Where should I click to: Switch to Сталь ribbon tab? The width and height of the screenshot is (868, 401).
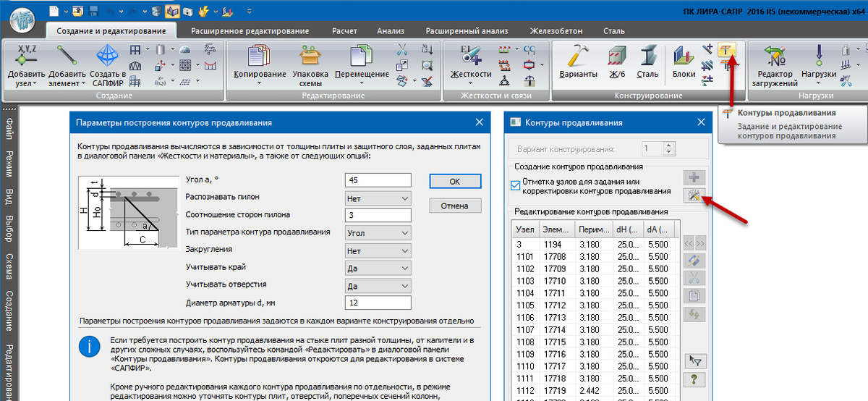pos(613,31)
